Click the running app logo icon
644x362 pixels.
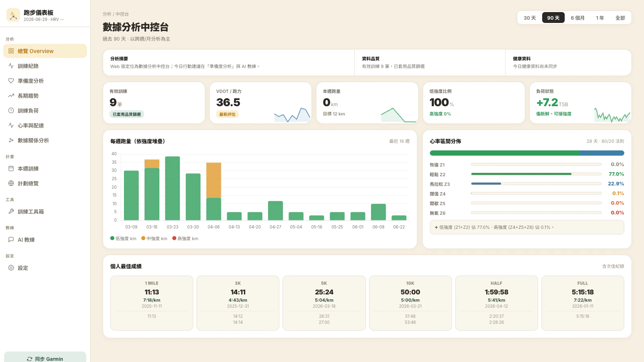click(13, 15)
